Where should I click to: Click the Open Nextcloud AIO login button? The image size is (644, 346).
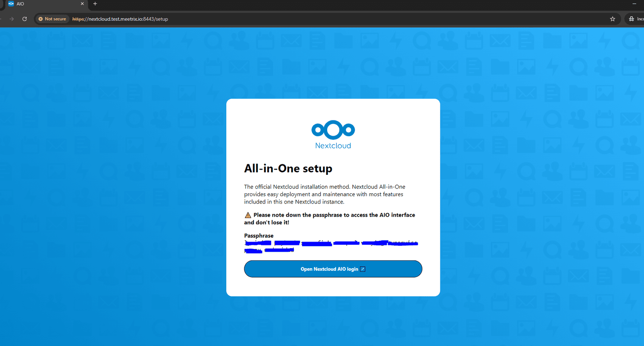[x=333, y=269]
